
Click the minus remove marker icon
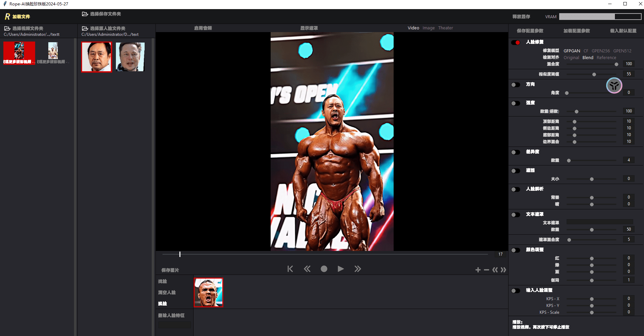486,270
